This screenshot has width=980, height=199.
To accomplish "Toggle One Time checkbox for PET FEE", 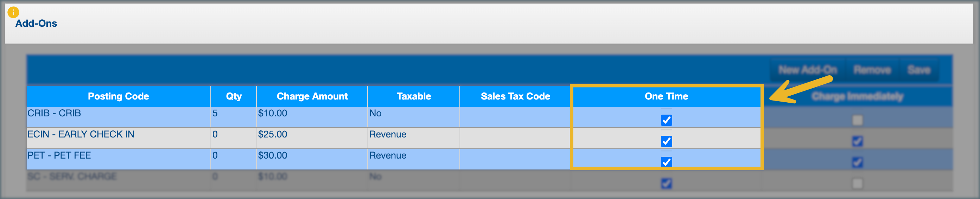I will [x=666, y=162].
